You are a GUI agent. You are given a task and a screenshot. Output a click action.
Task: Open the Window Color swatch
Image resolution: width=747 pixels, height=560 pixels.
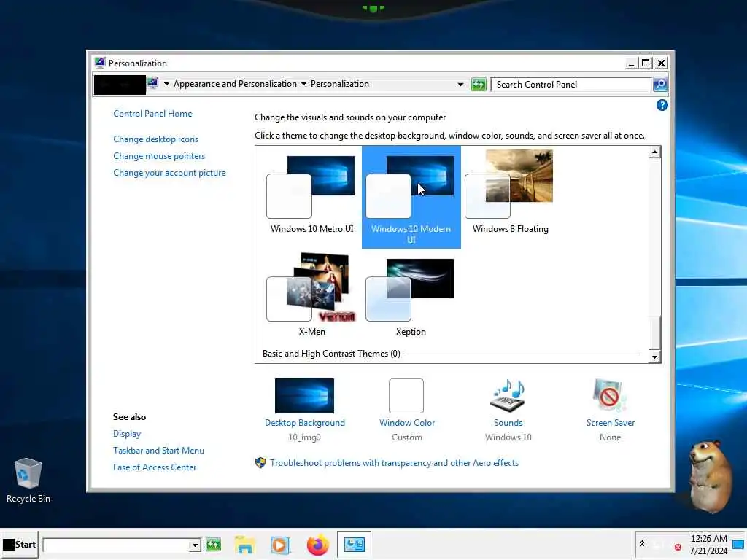(x=406, y=396)
